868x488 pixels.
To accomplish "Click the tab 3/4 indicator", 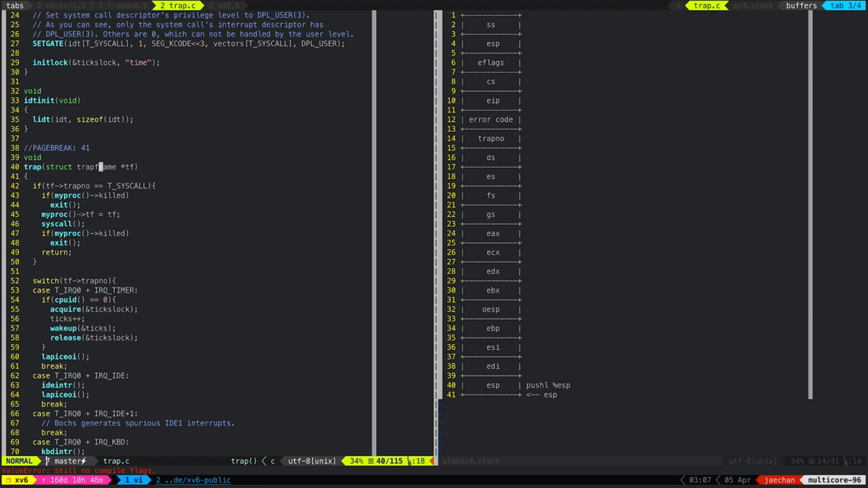I will coord(845,5).
